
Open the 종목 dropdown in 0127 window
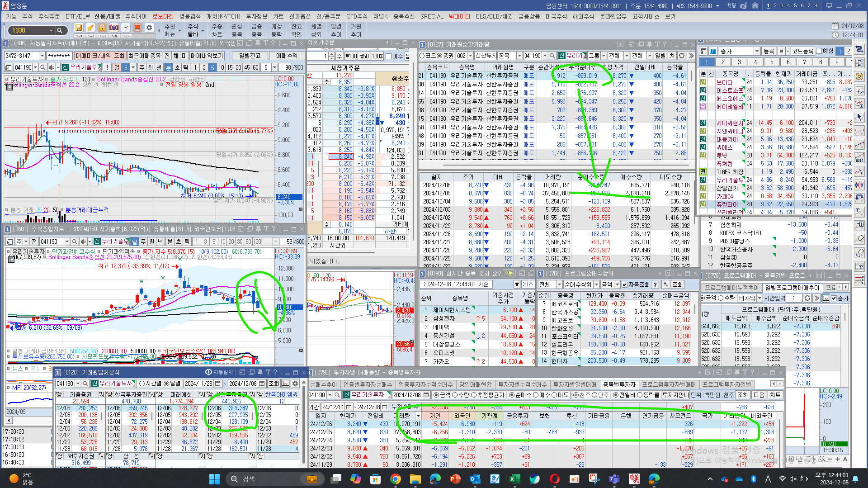pos(519,56)
